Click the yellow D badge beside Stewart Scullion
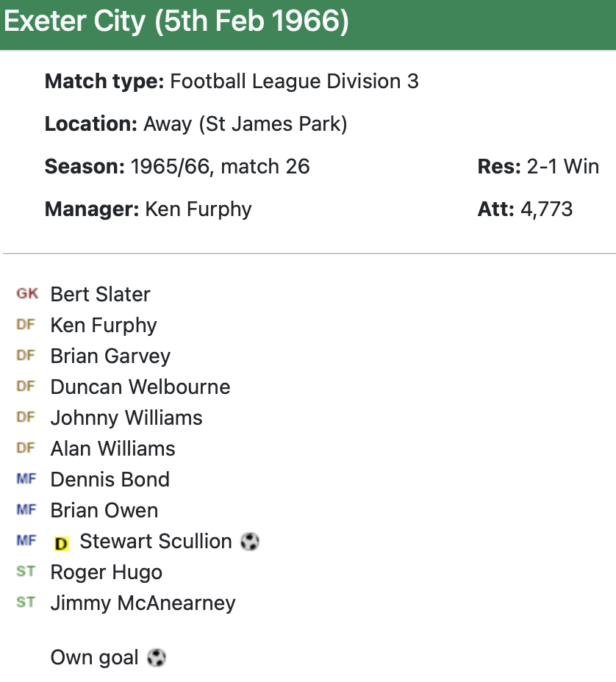Viewport: 616px width, 682px height. (x=62, y=543)
